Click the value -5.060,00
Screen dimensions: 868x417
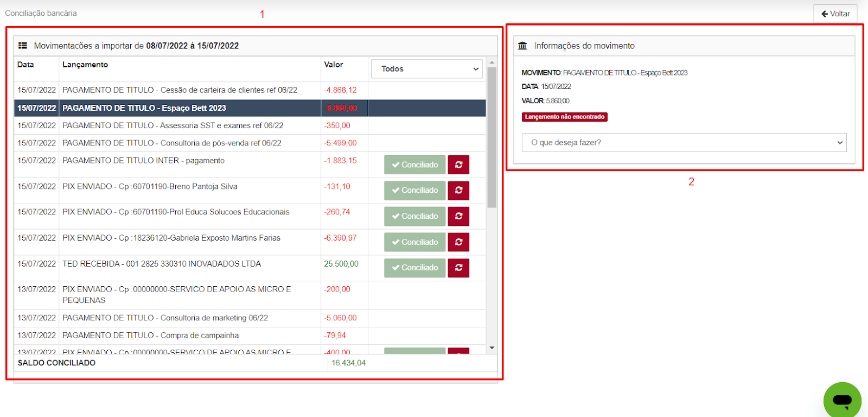pos(340,318)
